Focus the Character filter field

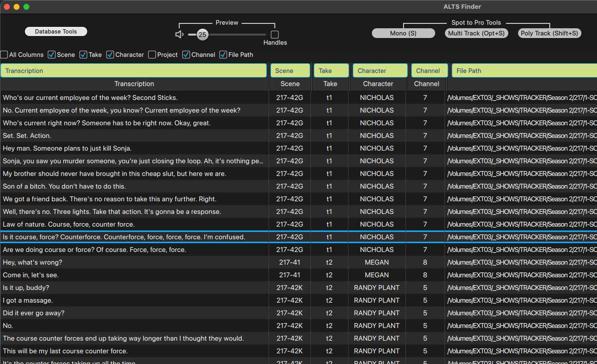(x=380, y=71)
